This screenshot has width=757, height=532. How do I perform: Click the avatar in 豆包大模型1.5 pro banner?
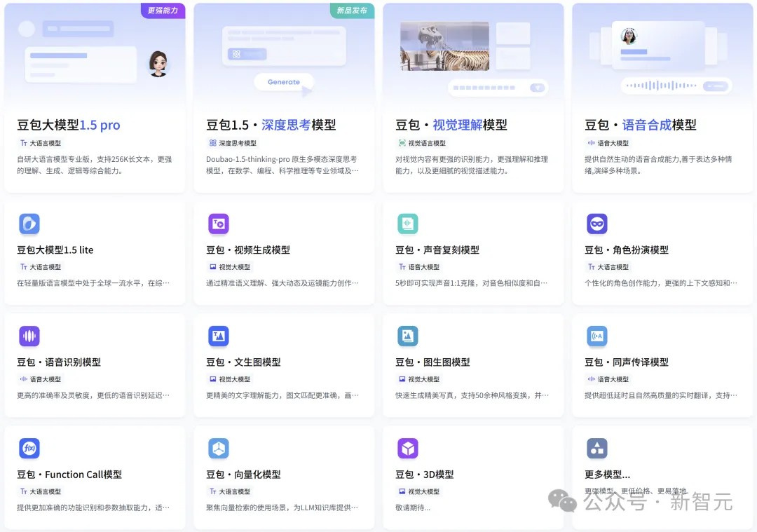tap(158, 64)
